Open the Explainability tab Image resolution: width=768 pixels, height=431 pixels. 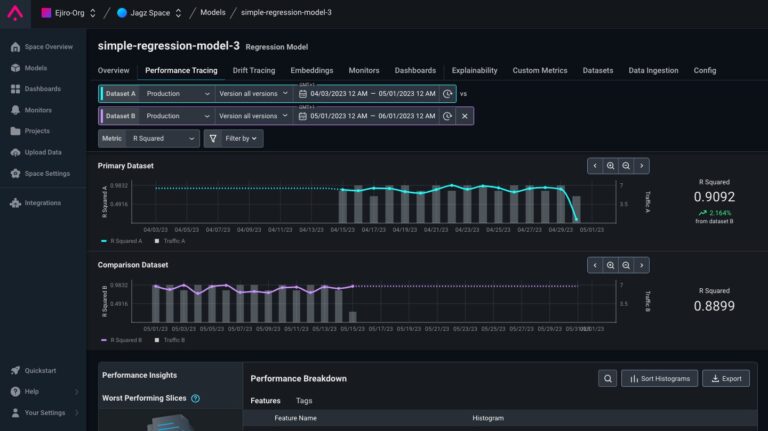[474, 71]
